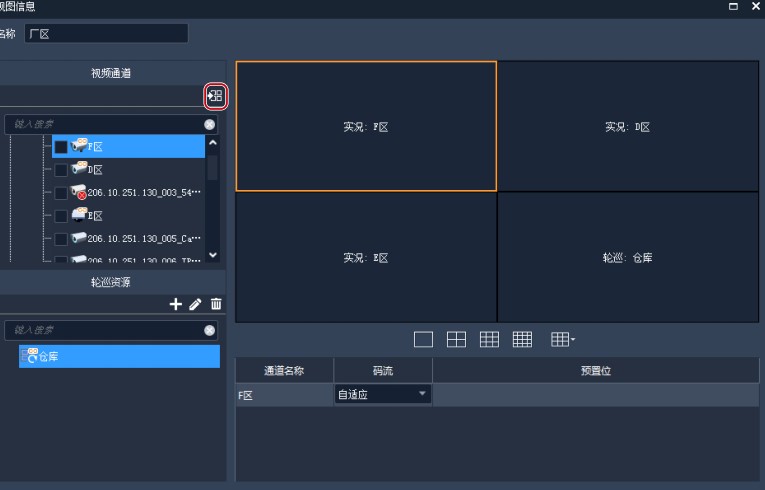Tick the D区 checkbox
The width and height of the screenshot is (765, 490).
point(60,170)
